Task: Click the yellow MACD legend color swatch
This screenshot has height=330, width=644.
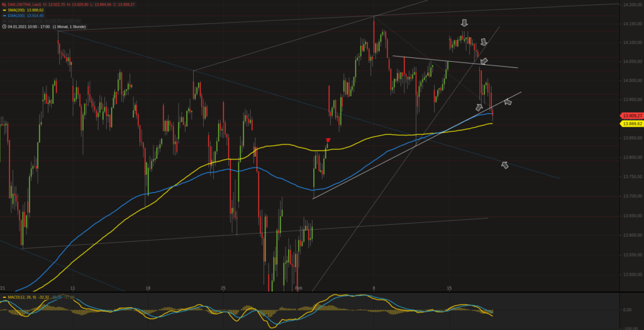Action: click(x=4, y=297)
